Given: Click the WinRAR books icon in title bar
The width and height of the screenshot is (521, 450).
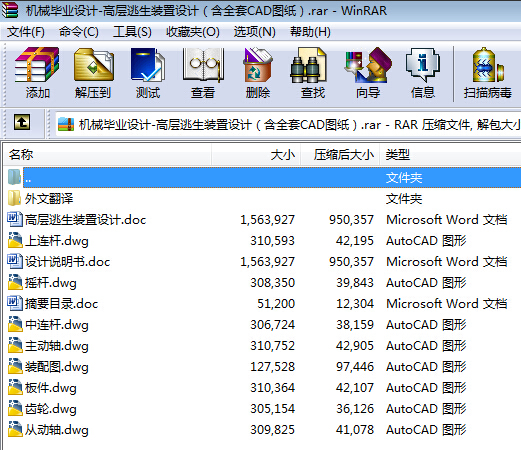Looking at the screenshot, I should (x=10, y=10).
